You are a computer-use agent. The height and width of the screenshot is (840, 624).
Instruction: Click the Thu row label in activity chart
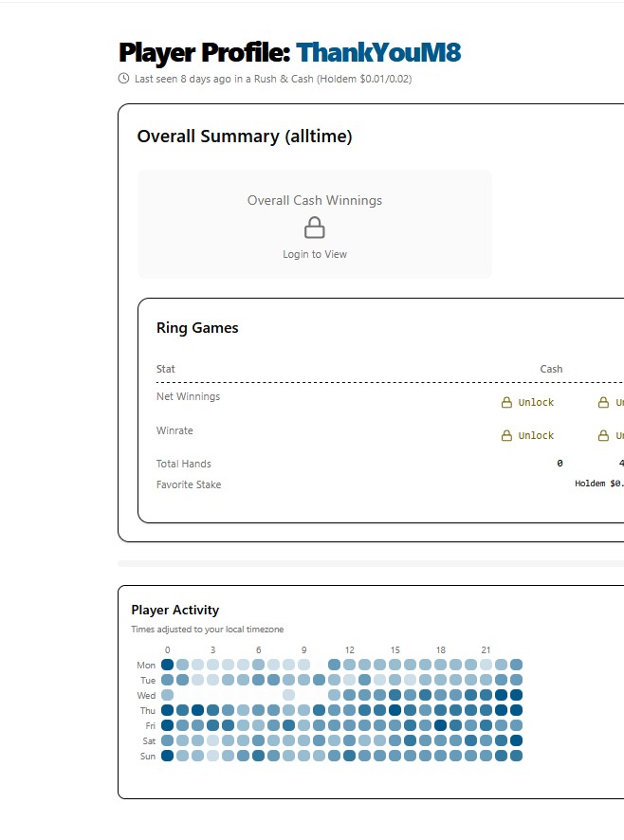click(148, 711)
